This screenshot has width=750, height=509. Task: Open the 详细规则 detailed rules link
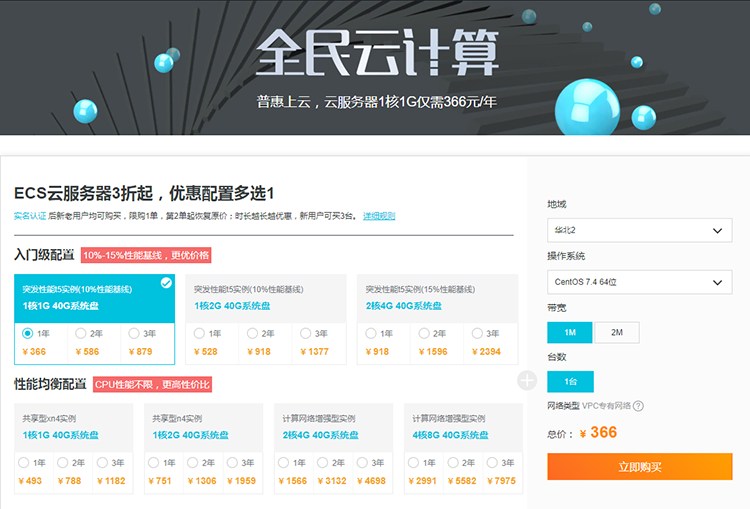(x=379, y=216)
